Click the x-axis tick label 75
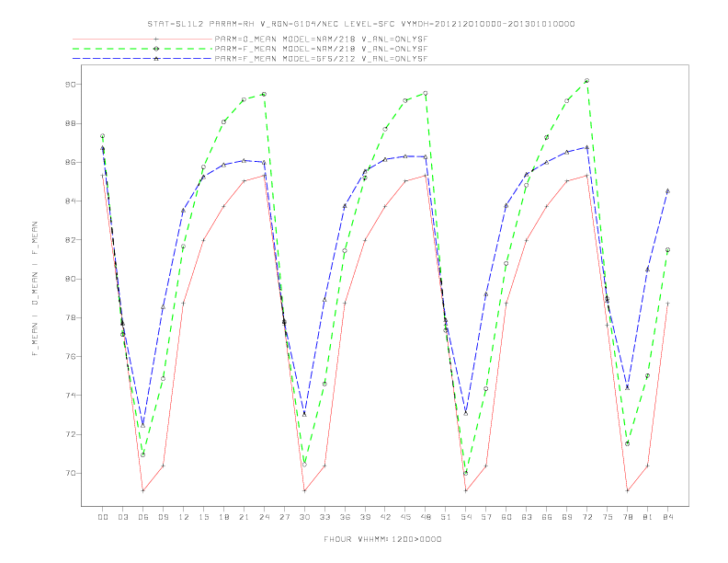 (608, 517)
